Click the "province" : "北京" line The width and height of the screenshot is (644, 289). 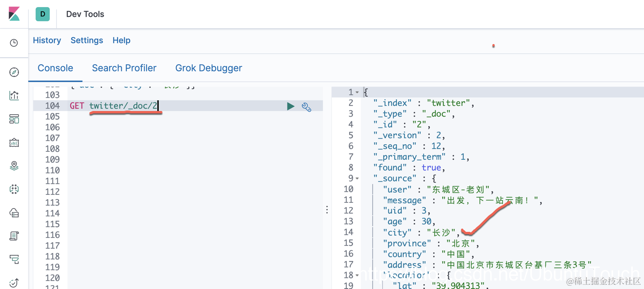click(x=431, y=244)
